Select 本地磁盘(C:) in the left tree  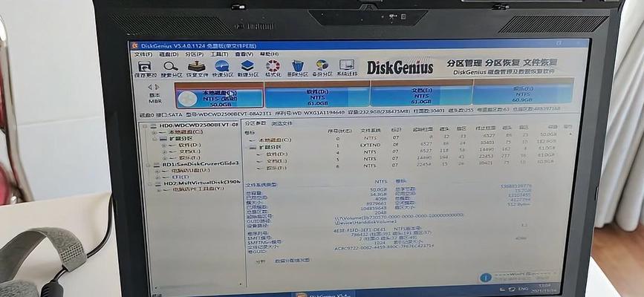pos(184,132)
